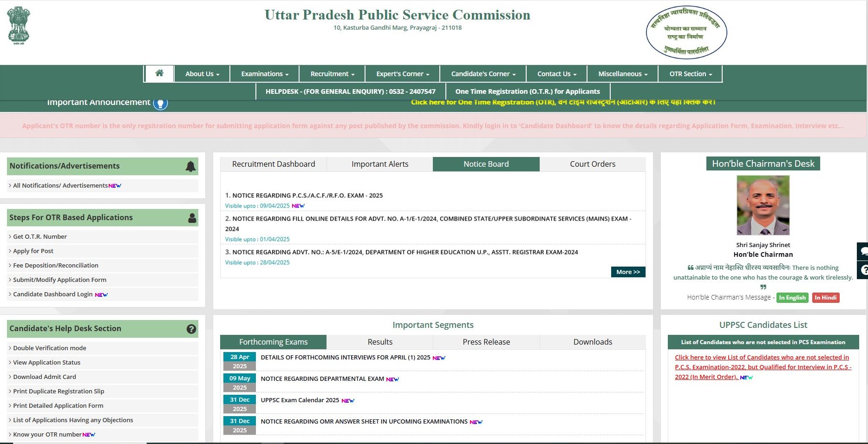Open Candidate's Corner dropdown
Viewport: 868px width, 444px height.
483,74
